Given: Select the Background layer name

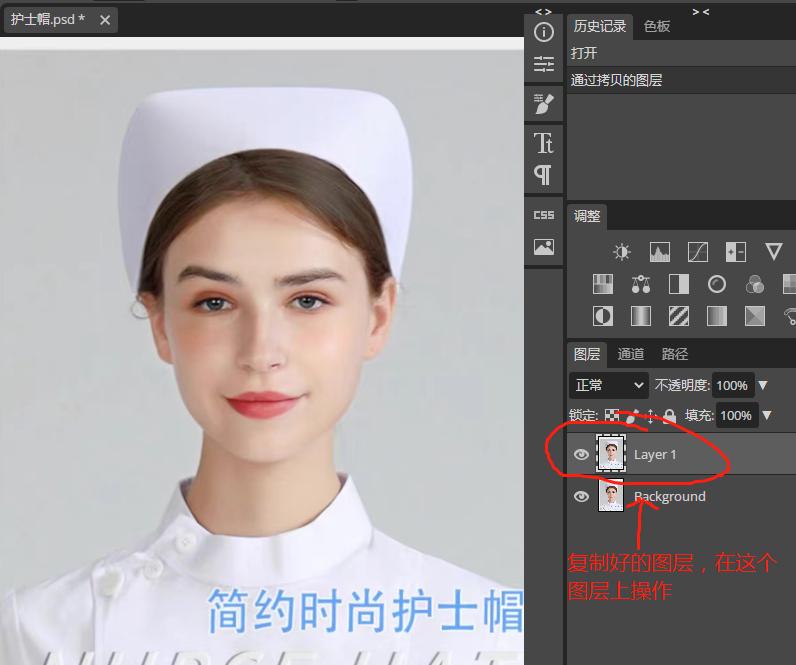Looking at the screenshot, I should [670, 496].
